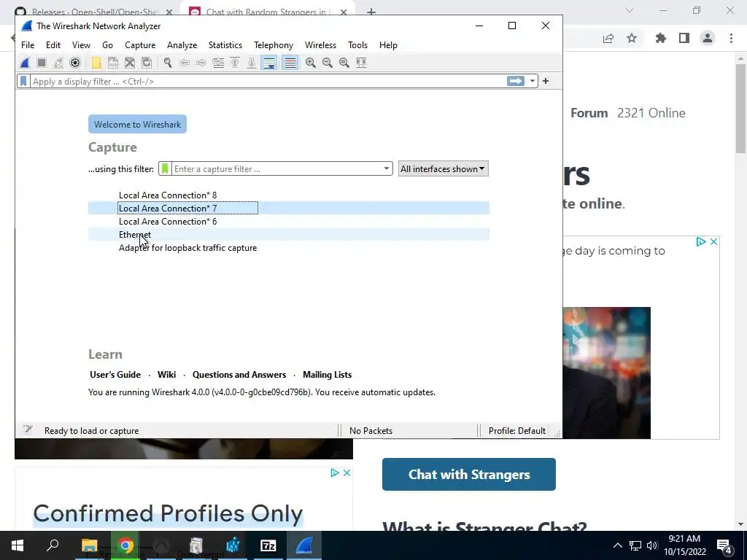Click the go back arrow icon
This screenshot has height=560, width=747.
pyautogui.click(x=185, y=63)
